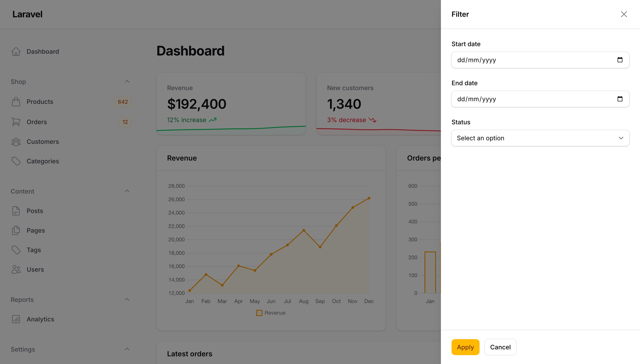Click the Products 642 count badge
Image resolution: width=640 pixels, height=364 pixels.
click(x=123, y=102)
